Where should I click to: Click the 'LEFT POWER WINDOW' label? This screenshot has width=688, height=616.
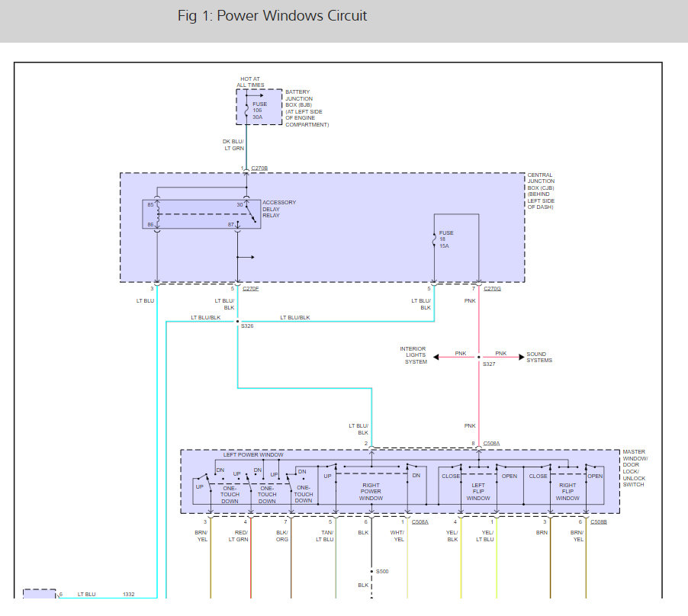click(x=253, y=454)
